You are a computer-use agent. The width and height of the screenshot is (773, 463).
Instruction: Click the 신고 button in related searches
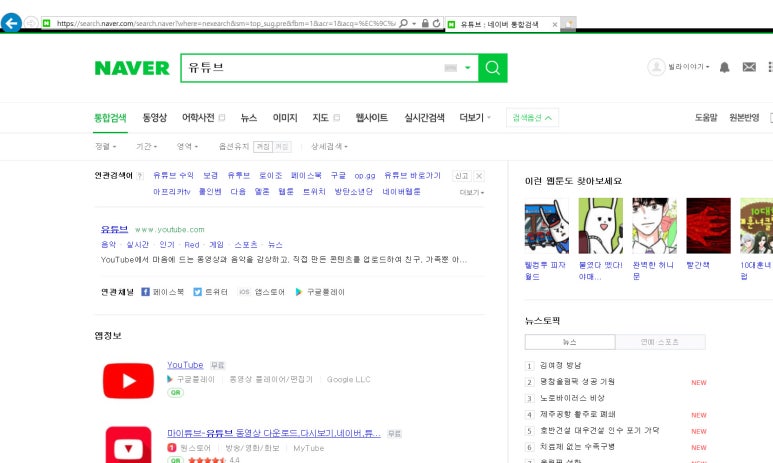[461, 176]
